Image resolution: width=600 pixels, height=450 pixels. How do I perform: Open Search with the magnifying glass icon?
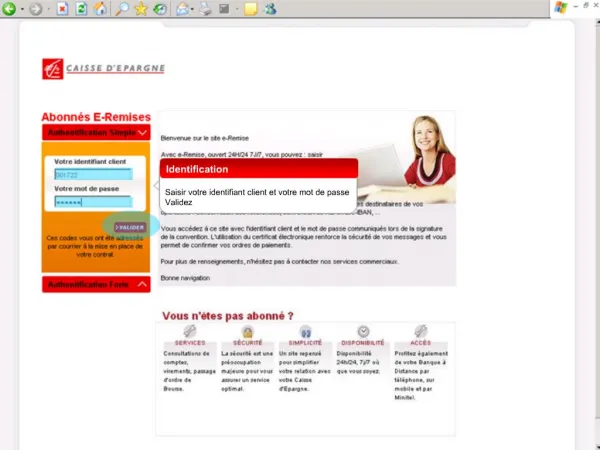click(x=122, y=8)
